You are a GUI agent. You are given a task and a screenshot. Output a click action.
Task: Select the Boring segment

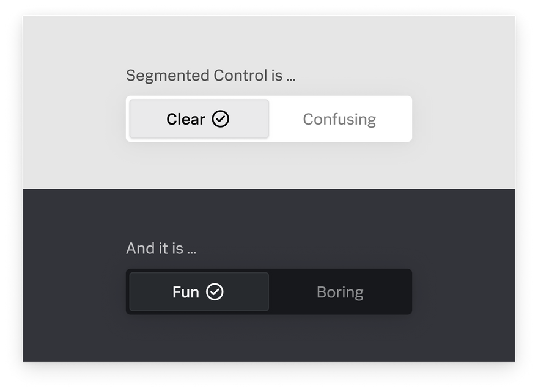(339, 292)
